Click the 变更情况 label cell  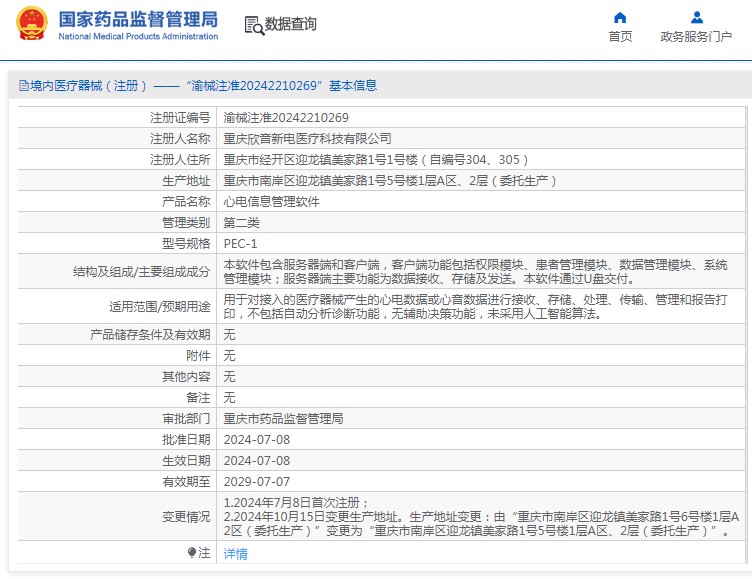[117, 517]
